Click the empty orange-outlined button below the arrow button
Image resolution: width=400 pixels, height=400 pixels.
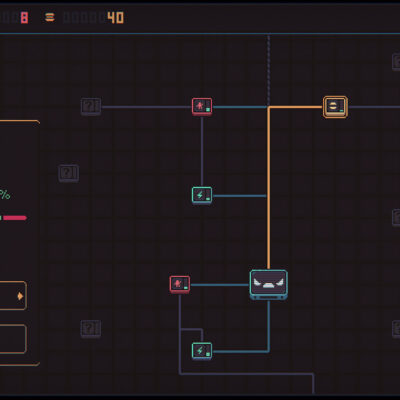13,339
